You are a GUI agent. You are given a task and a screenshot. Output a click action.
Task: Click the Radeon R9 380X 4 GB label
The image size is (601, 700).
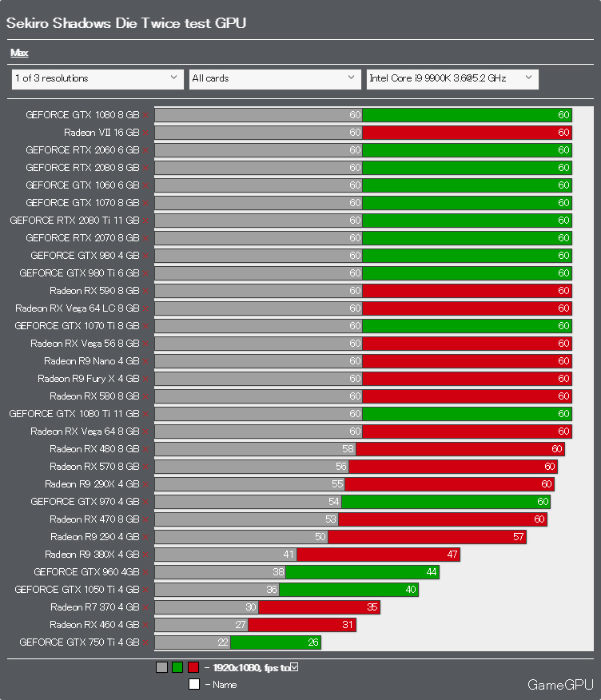tap(92, 555)
